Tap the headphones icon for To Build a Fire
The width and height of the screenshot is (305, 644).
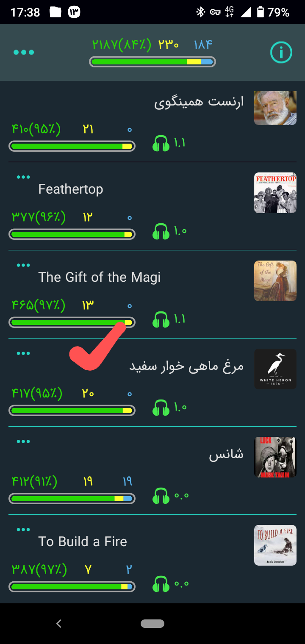click(161, 584)
